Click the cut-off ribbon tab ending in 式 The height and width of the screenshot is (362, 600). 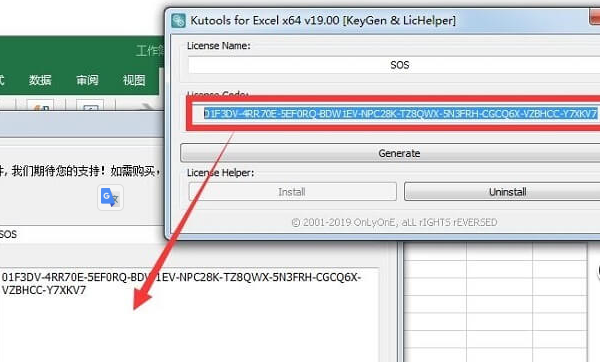pos(2,80)
